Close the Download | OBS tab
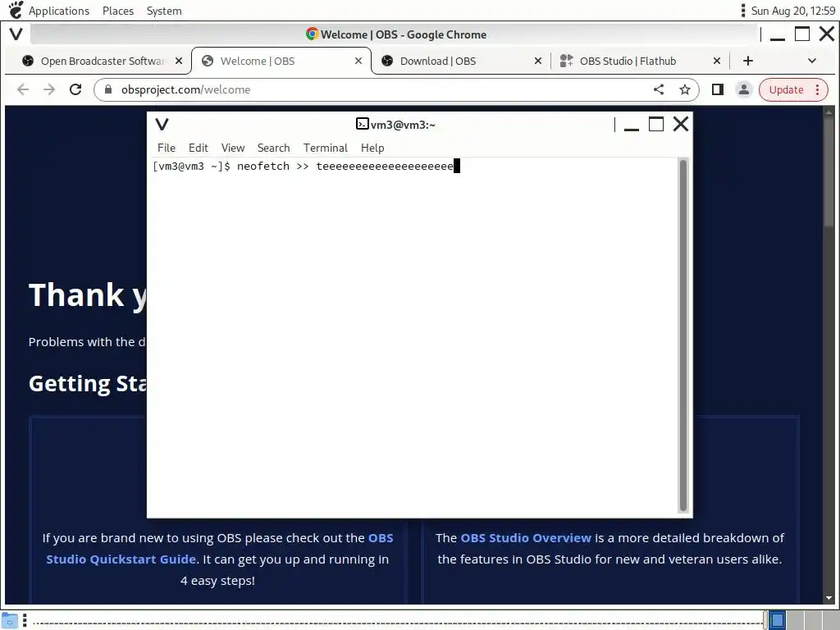840x630 pixels. click(538, 61)
